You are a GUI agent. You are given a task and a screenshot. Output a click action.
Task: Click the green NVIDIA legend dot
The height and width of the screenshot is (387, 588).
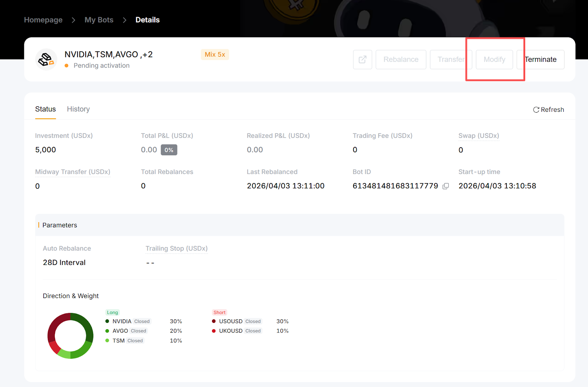pos(107,321)
